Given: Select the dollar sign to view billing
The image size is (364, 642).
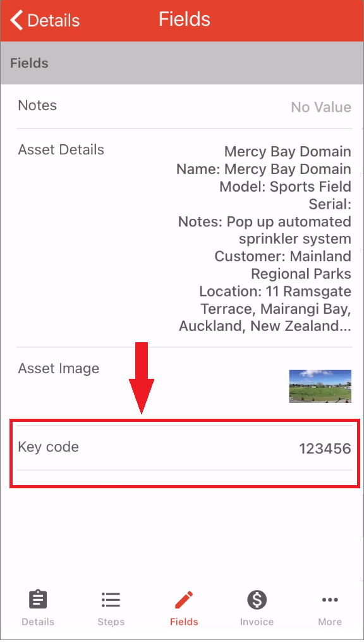Looking at the screenshot, I should click(x=257, y=599).
